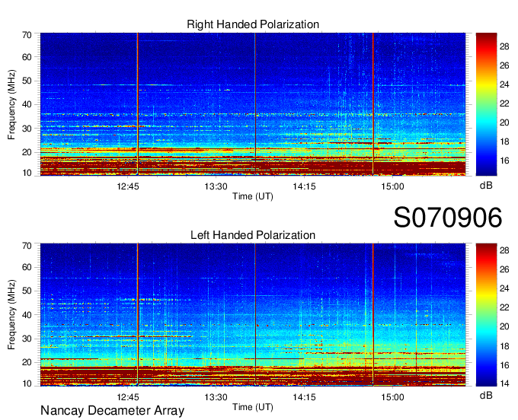Click the 14 value on Left Handed color bar scale
Image resolution: width=518 pixels, height=420 pixels.
(x=504, y=383)
